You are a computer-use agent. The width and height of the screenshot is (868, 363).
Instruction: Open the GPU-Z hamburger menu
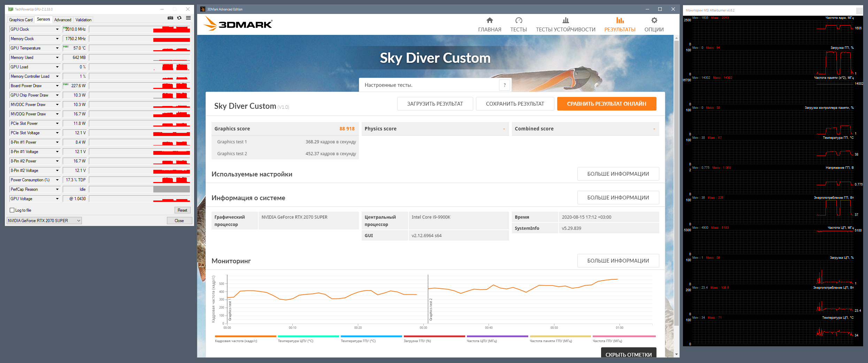188,18
